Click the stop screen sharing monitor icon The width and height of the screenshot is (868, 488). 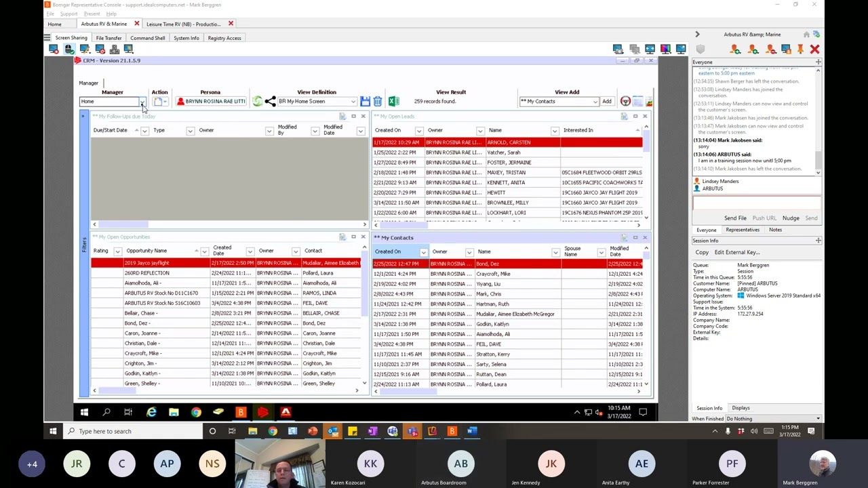pos(54,49)
